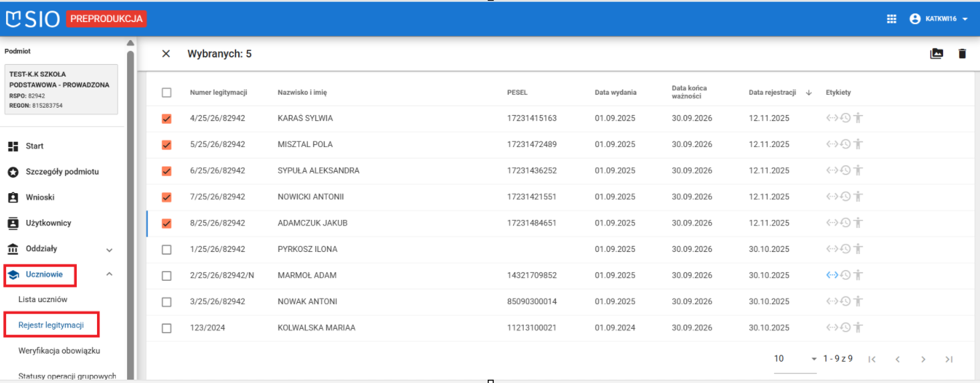Click history clock icon in KARAŚ SYLWIA row
The image size is (980, 383).
point(846,118)
